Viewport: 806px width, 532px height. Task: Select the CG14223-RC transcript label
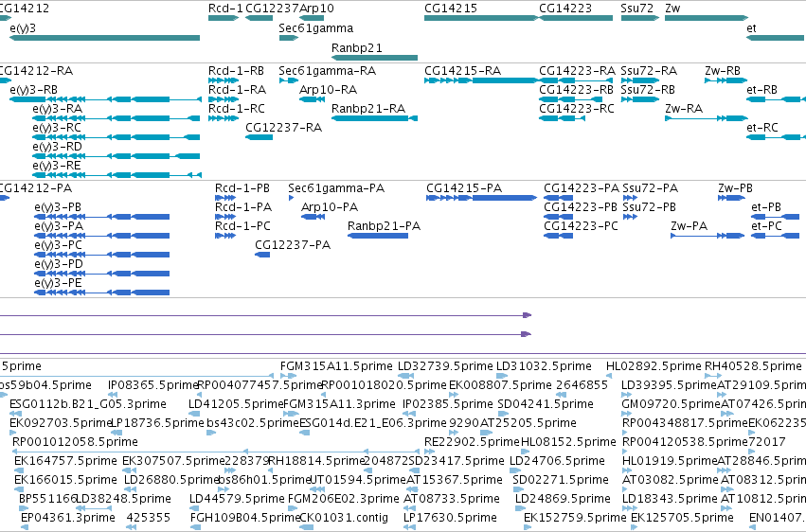(x=577, y=109)
